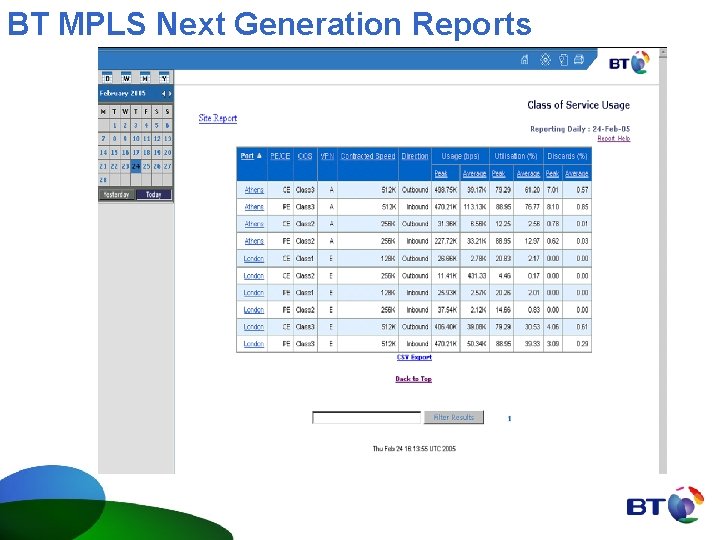Select February 23 in the calendar
This screenshot has width=720, height=540.
click(125, 166)
